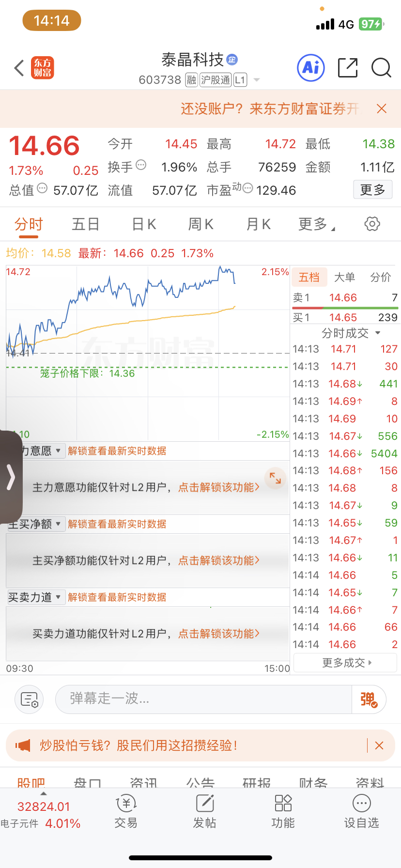Open 功能 functions icon

coord(283,811)
